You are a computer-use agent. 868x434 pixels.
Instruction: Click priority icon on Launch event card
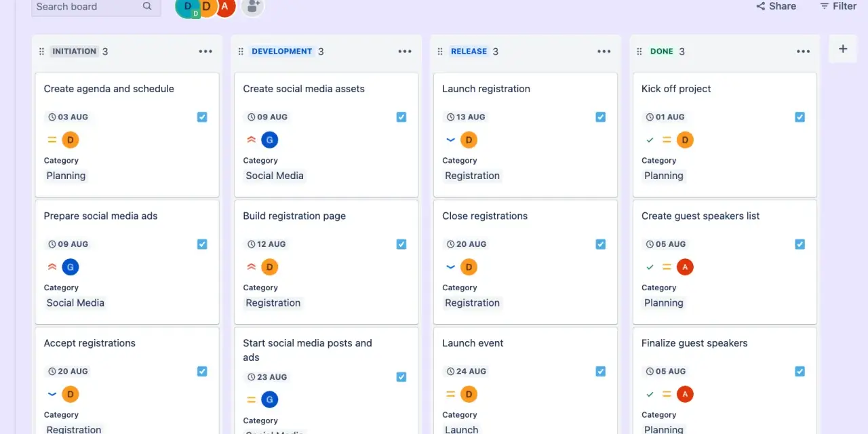point(450,394)
